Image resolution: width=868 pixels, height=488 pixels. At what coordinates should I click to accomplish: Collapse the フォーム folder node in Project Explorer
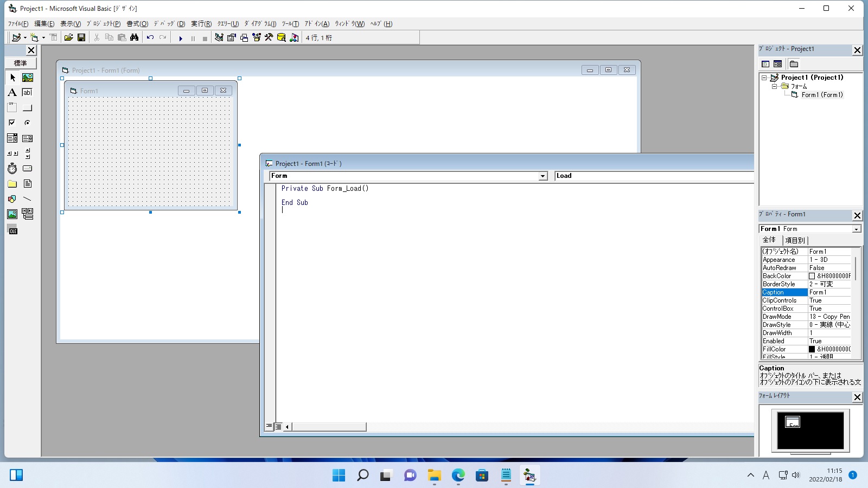pyautogui.click(x=774, y=86)
